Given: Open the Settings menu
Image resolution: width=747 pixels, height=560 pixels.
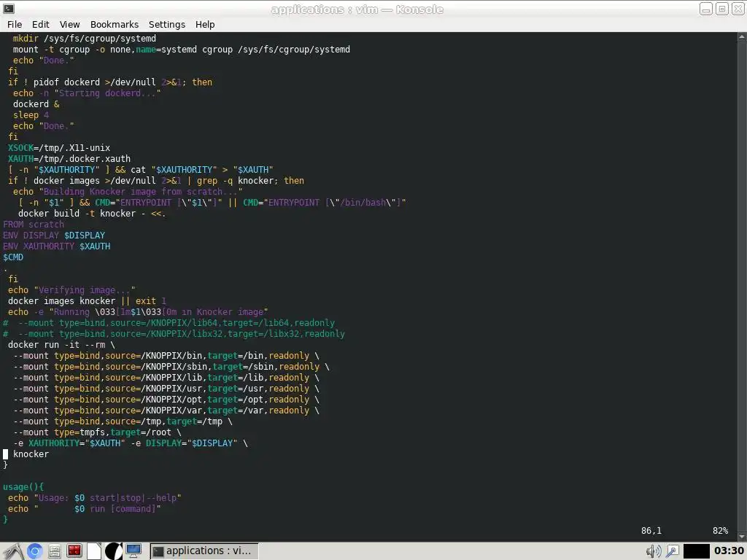Looking at the screenshot, I should click(167, 24).
